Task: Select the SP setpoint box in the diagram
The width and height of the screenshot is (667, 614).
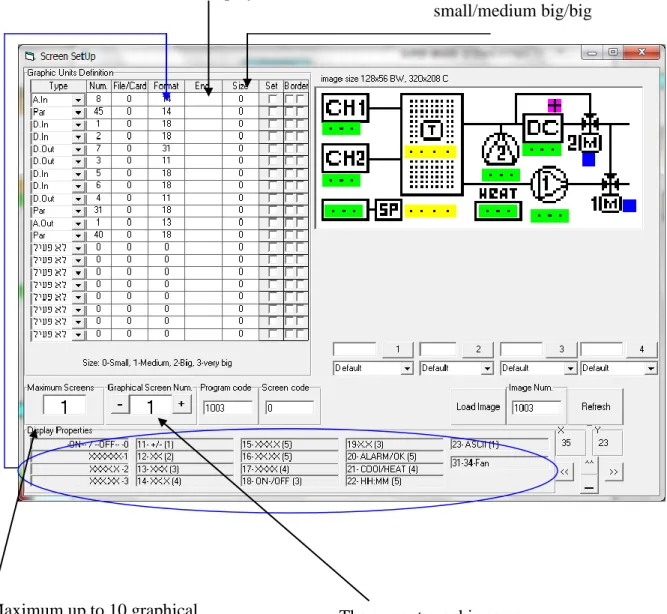Action: click(388, 210)
